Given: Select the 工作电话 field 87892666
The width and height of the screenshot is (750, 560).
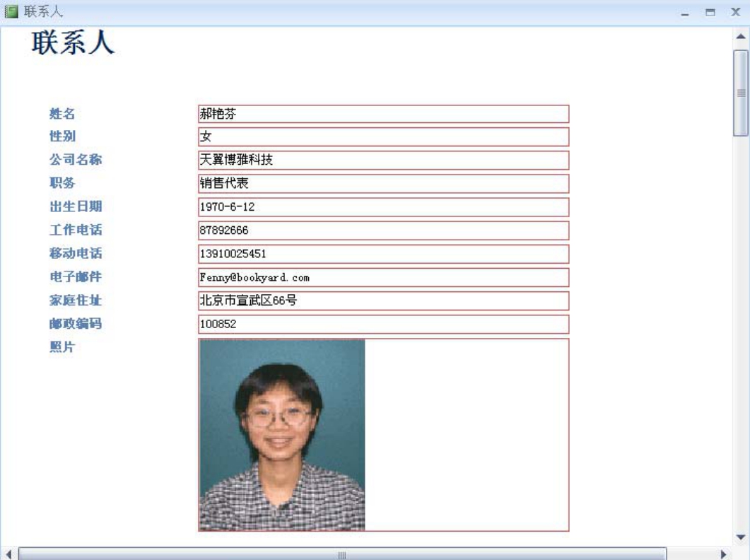Looking at the screenshot, I should coord(383,231).
